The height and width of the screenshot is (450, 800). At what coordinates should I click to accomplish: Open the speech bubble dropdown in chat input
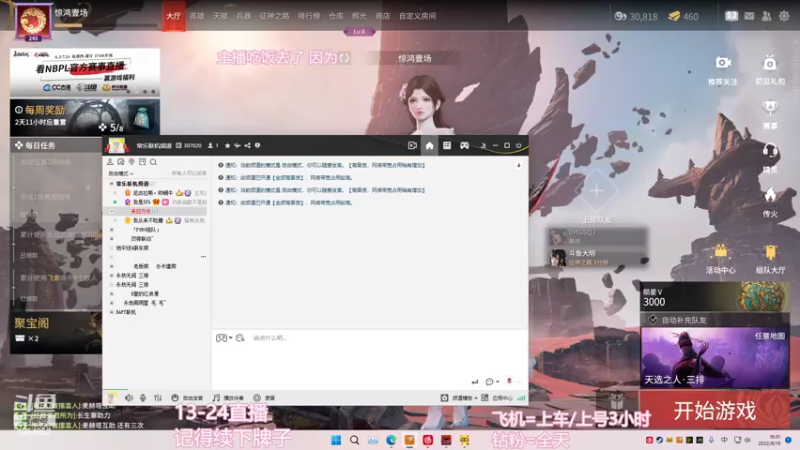(x=497, y=382)
